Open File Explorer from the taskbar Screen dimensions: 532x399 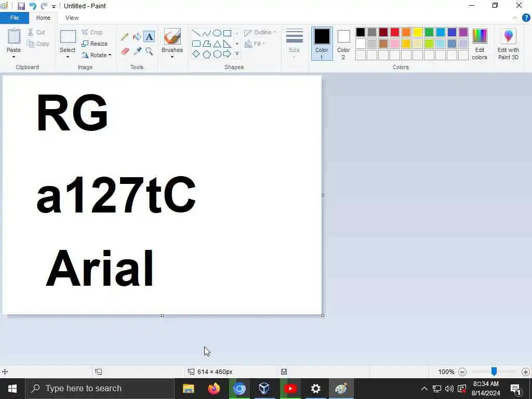tap(188, 389)
